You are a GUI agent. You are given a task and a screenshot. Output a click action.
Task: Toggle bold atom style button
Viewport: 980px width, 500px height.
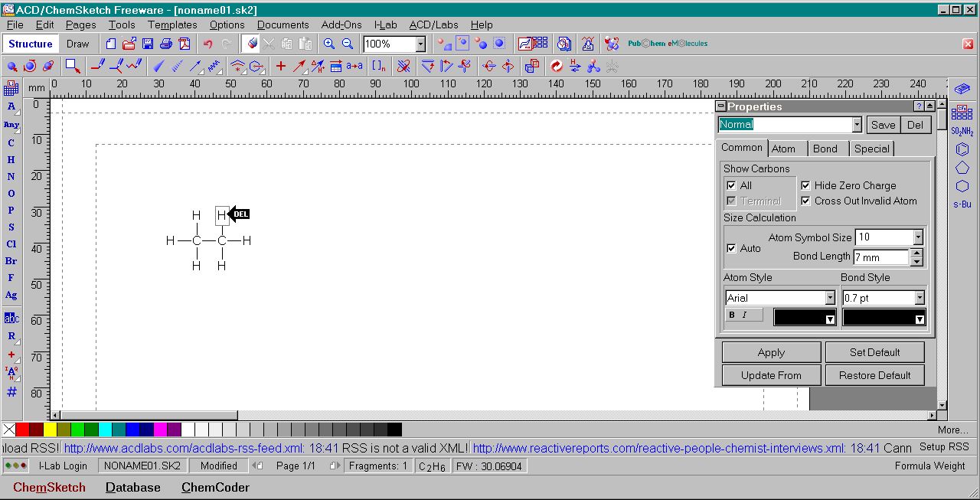click(x=732, y=315)
